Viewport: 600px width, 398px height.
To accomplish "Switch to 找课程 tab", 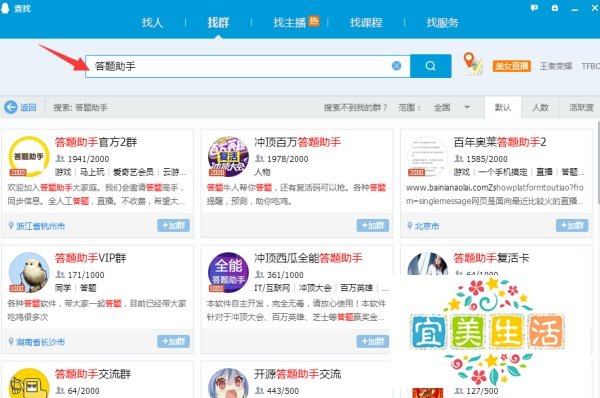I will point(366,23).
